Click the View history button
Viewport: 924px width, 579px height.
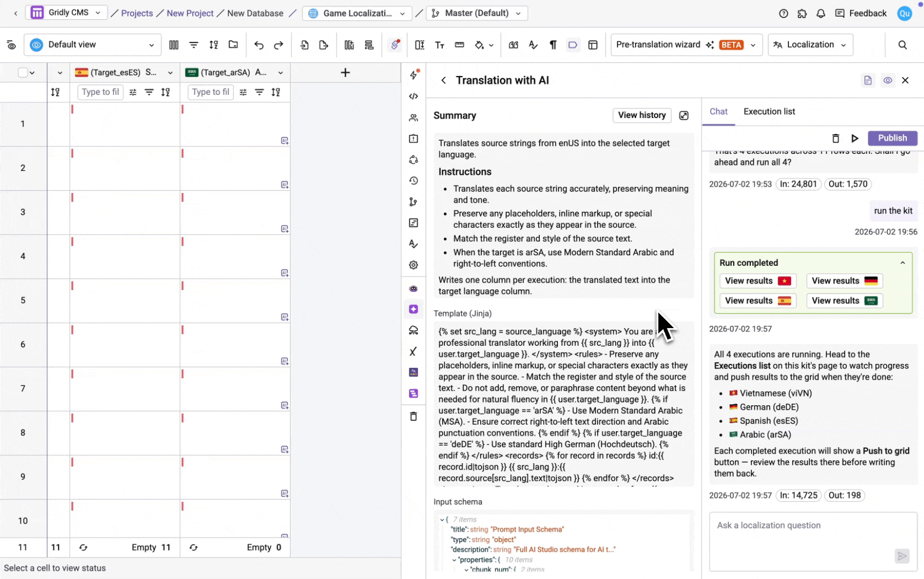[x=642, y=115]
